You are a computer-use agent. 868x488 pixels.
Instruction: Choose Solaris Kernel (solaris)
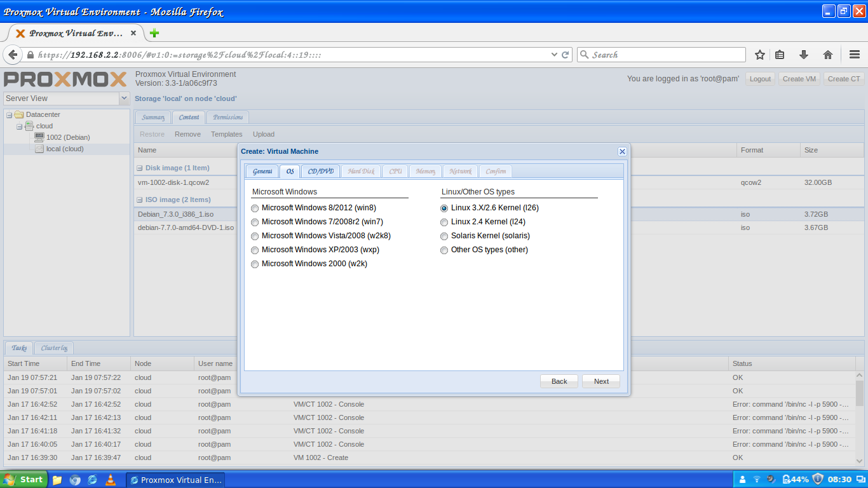pyautogui.click(x=444, y=236)
